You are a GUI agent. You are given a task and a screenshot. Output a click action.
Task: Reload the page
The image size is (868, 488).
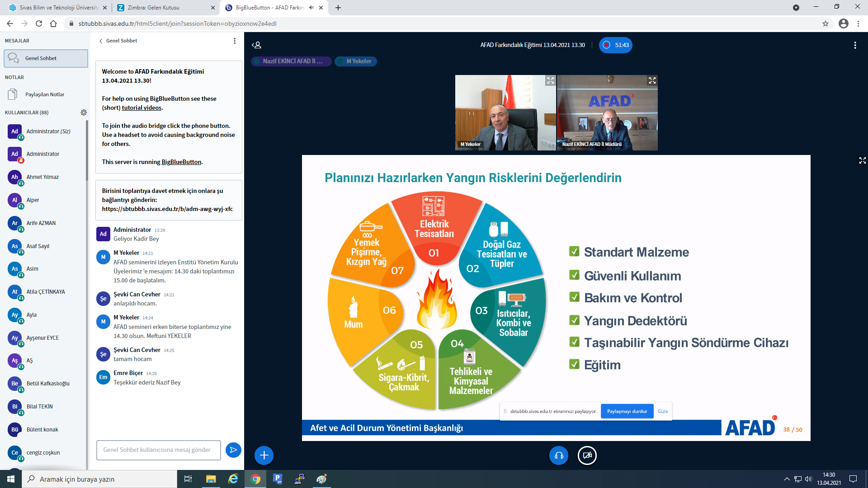(x=39, y=23)
